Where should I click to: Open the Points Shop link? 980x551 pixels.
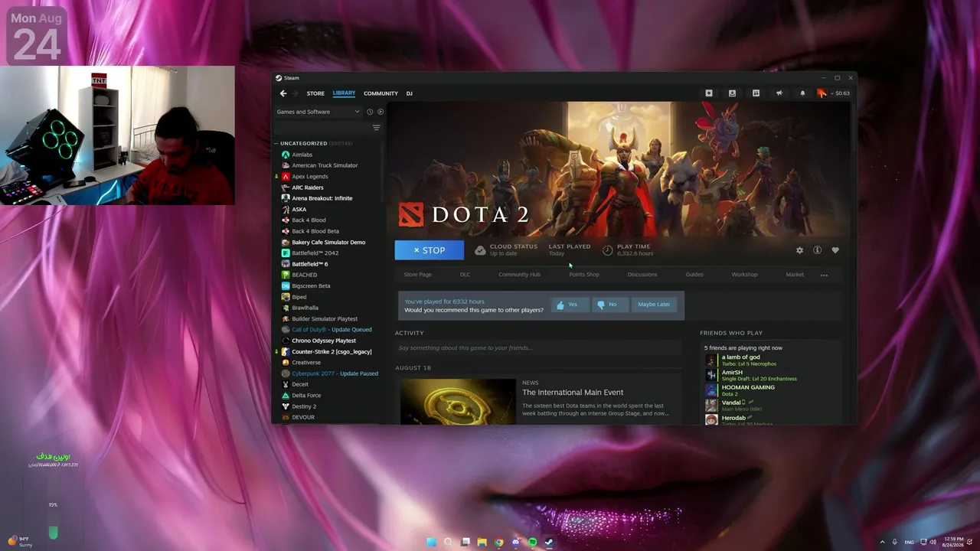(x=584, y=275)
